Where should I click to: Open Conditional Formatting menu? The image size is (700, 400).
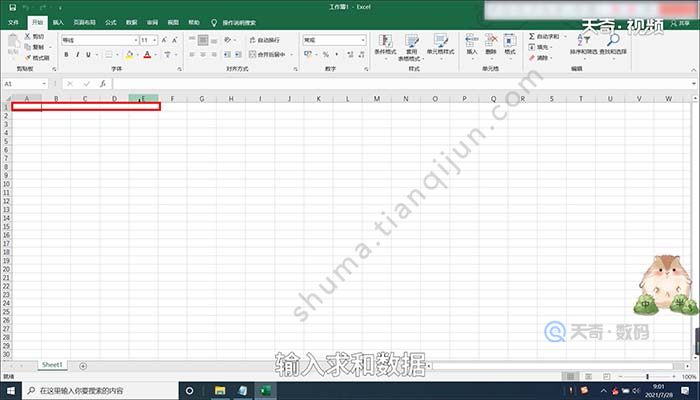(x=385, y=47)
